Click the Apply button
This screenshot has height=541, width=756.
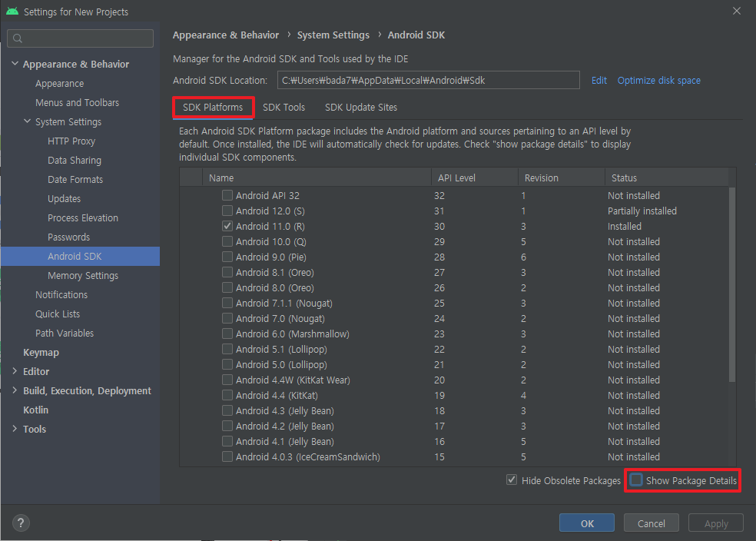coord(716,523)
